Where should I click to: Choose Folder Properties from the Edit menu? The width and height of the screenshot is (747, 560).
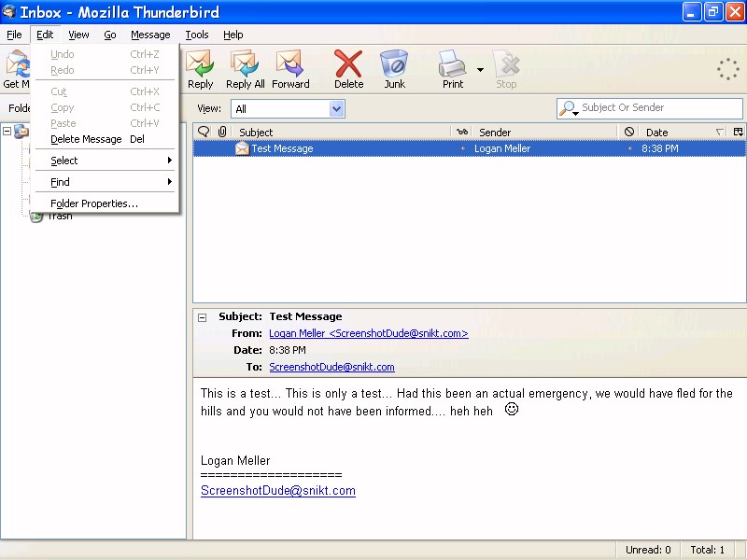tap(106, 203)
